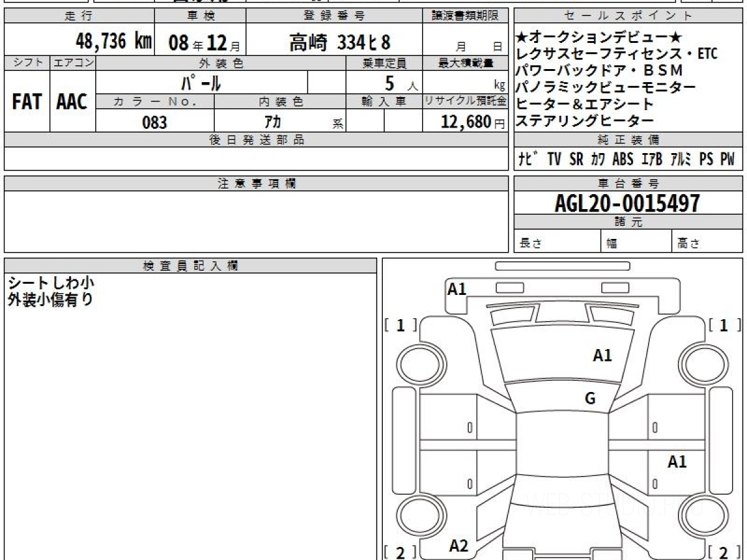The image size is (747, 560).
Task: Click the 幅 width label
Action: point(612,244)
